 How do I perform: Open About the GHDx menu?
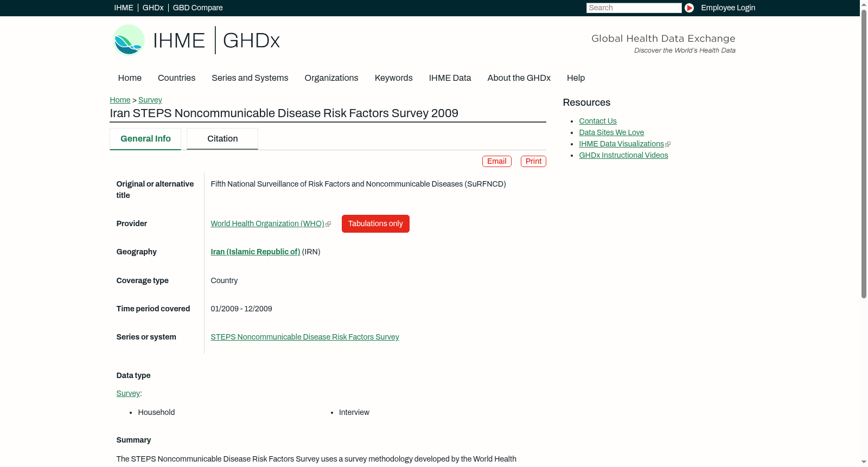519,78
